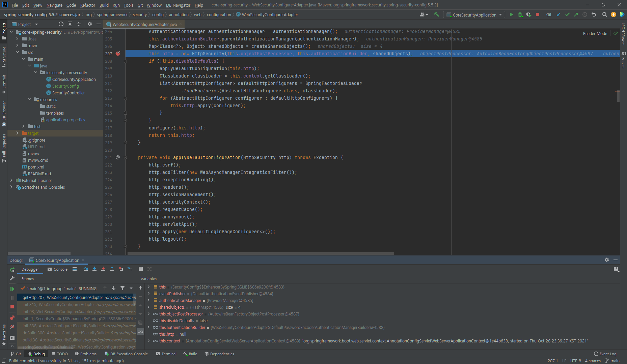Toggle the Favorites tool window side tab
This screenshot has width=627, height=364.
tap(4, 335)
